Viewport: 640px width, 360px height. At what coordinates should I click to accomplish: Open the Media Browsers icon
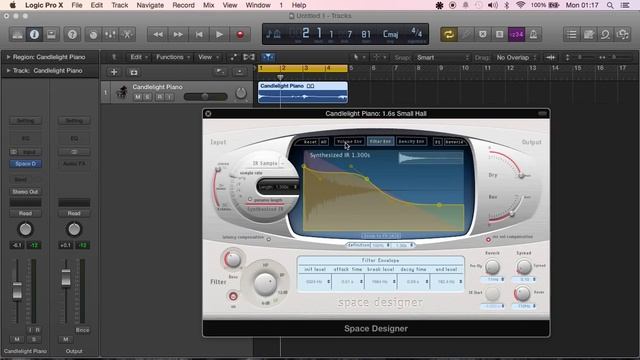point(622,35)
